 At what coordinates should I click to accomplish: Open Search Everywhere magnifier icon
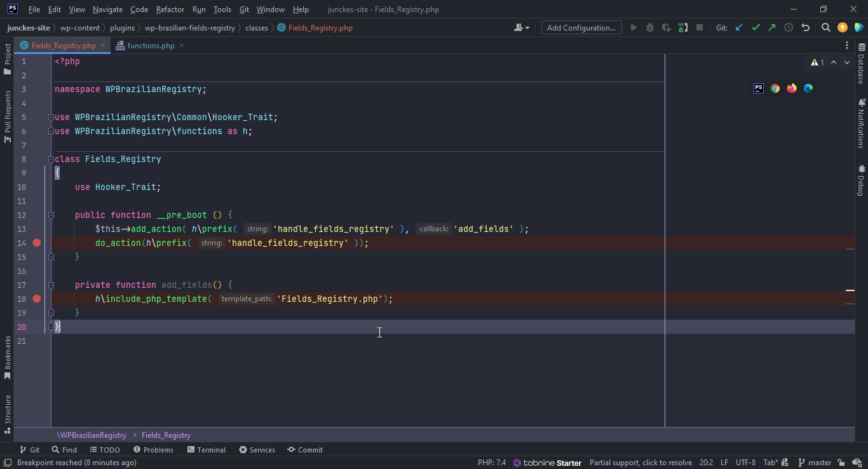(825, 27)
